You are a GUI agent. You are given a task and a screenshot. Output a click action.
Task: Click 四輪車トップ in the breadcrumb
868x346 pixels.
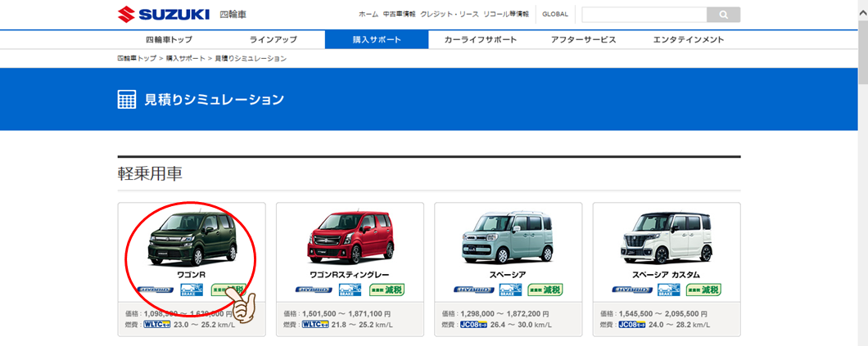point(137,58)
